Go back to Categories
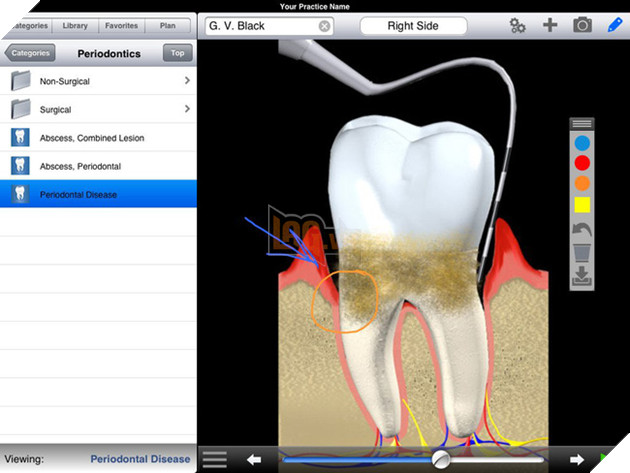 pyautogui.click(x=30, y=53)
